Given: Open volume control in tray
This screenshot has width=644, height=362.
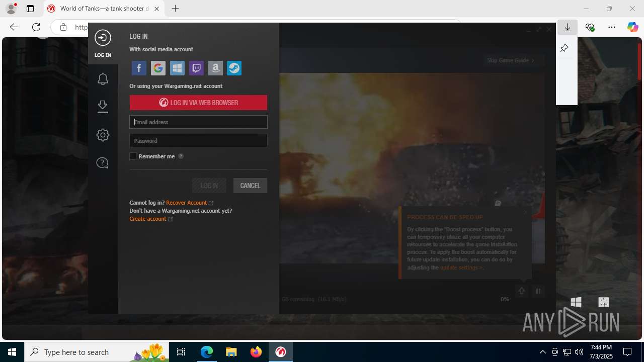Looking at the screenshot, I should click(x=579, y=352).
